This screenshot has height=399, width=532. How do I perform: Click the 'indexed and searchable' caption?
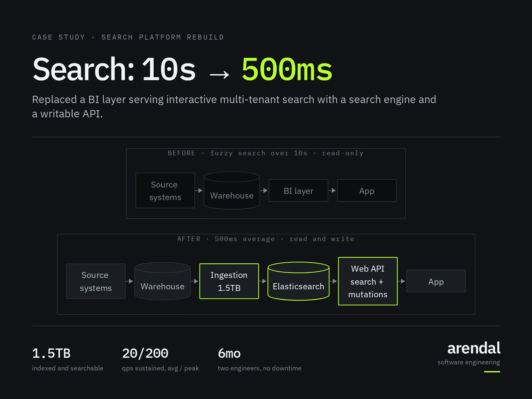[67, 368]
